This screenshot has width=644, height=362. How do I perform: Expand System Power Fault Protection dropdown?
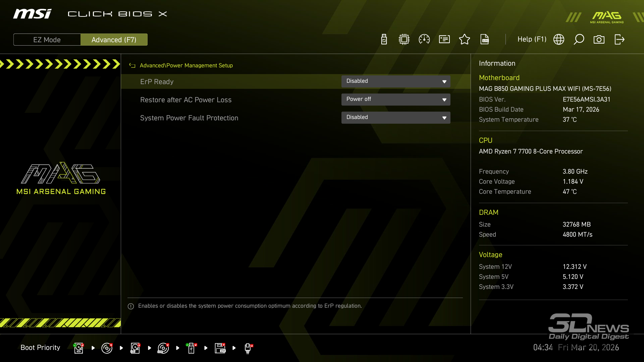[396, 118]
